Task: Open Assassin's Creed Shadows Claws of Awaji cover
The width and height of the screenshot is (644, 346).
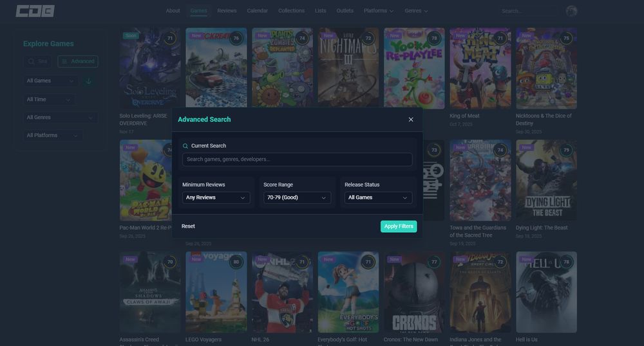Action: [x=150, y=292]
